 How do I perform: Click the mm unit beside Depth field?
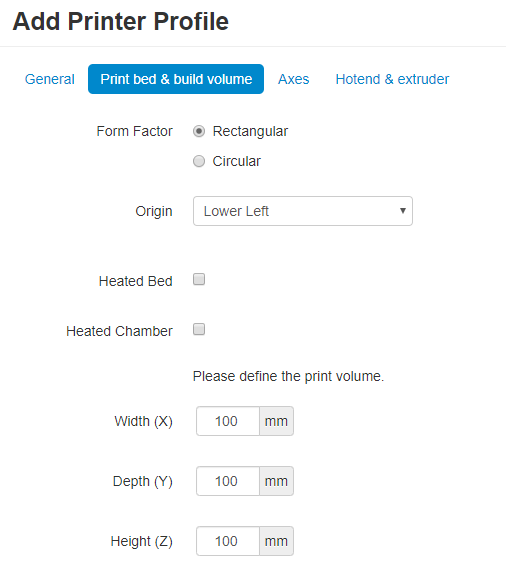point(276,481)
